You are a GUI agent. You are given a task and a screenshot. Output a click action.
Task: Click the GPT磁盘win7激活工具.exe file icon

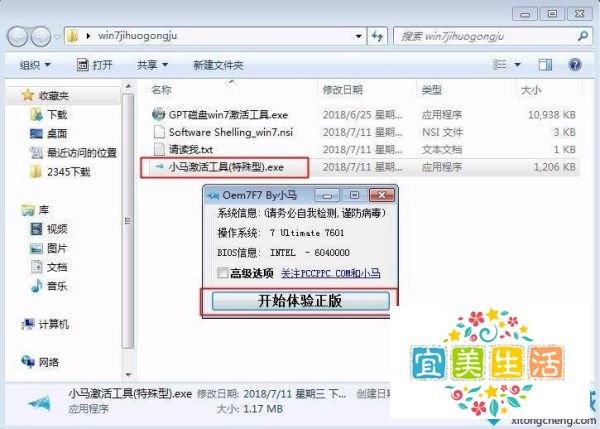[x=158, y=114]
